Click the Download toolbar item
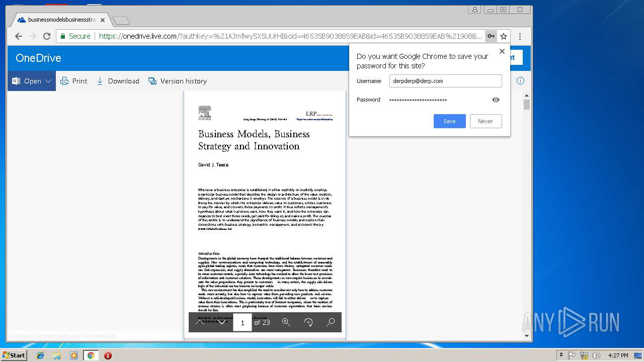Viewport: 644px width, 362px height. pos(118,81)
